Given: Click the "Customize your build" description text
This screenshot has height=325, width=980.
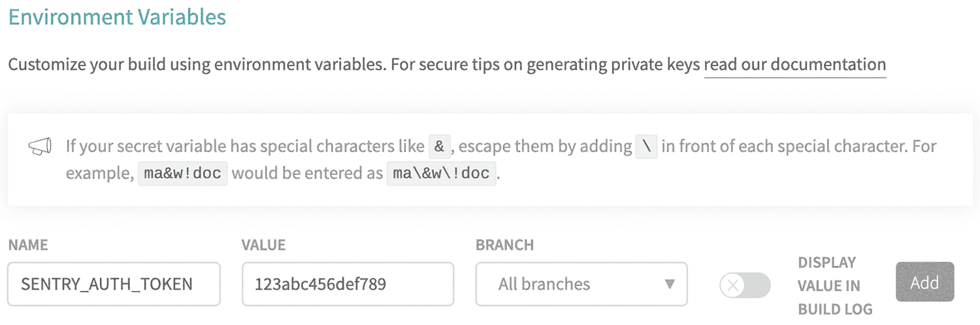Looking at the screenshot, I should point(353,65).
